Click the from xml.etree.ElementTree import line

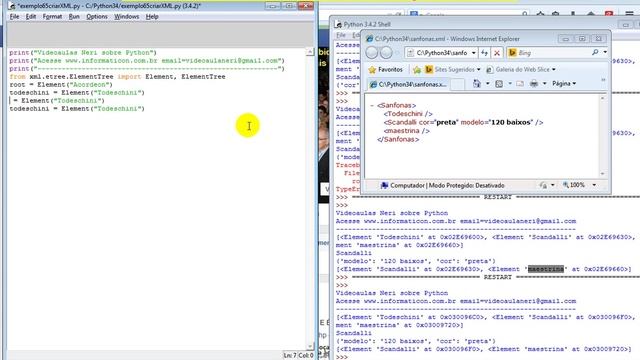point(117,77)
